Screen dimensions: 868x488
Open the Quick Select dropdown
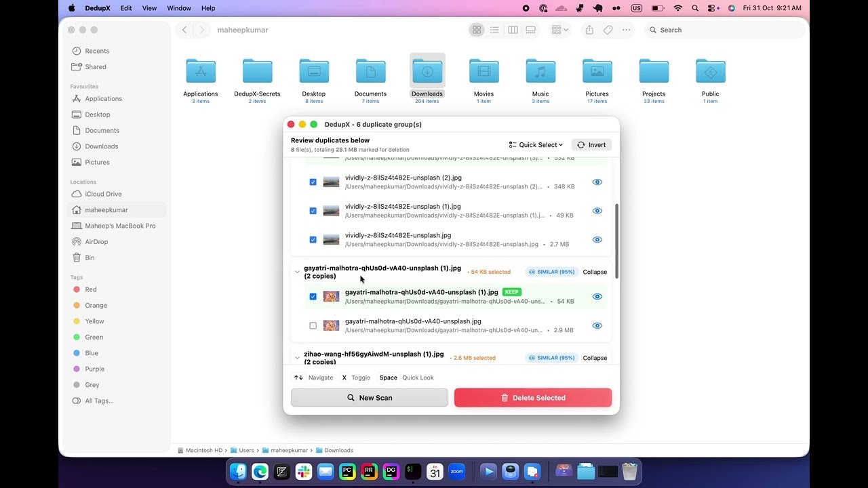[536, 145]
